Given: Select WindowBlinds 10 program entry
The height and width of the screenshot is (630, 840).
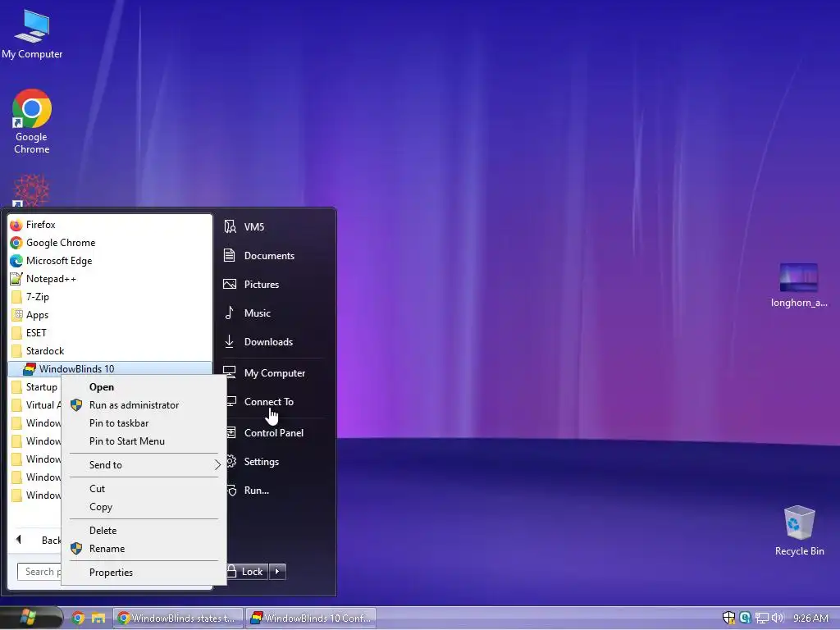Looking at the screenshot, I should [x=110, y=368].
